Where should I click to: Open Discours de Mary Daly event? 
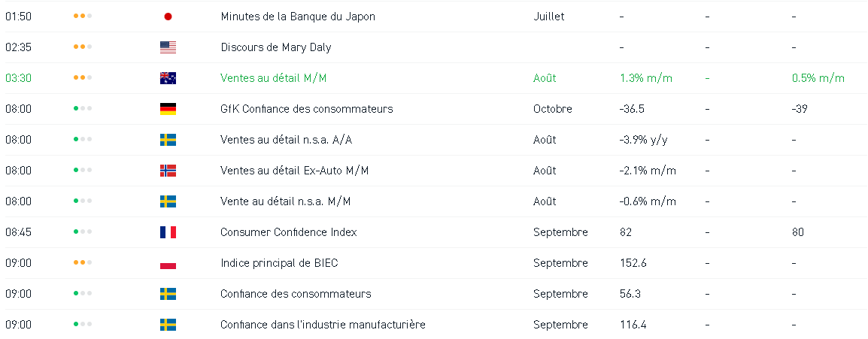[x=275, y=47]
